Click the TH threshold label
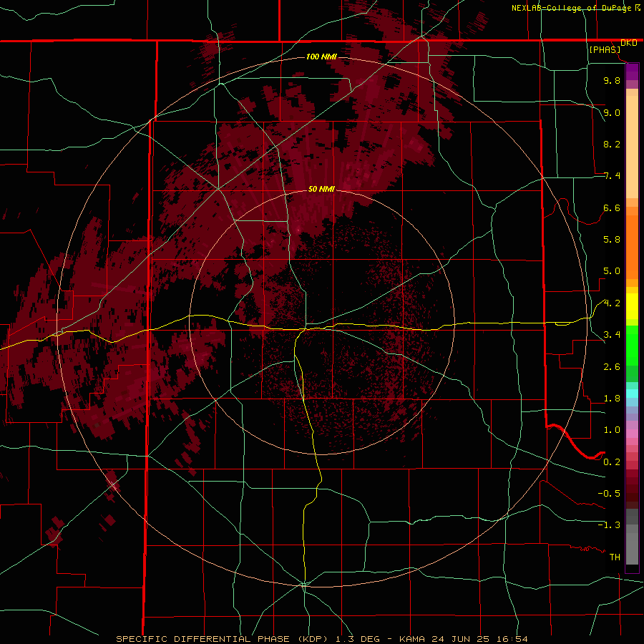This screenshot has height=644, width=644. pyautogui.click(x=615, y=557)
